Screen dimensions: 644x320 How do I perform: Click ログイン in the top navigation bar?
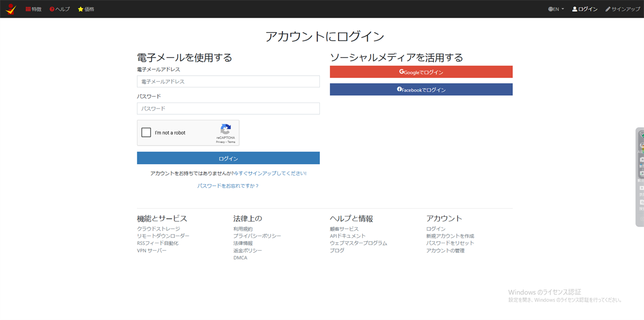point(585,9)
